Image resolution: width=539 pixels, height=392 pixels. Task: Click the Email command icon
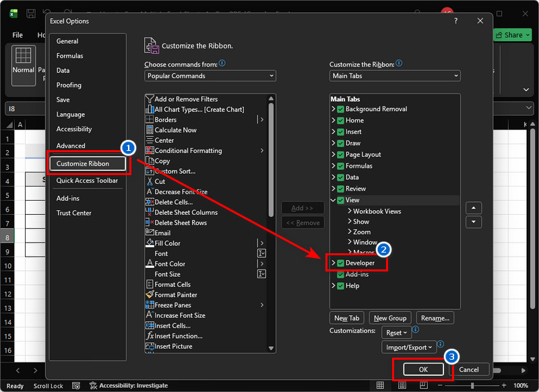(x=150, y=232)
